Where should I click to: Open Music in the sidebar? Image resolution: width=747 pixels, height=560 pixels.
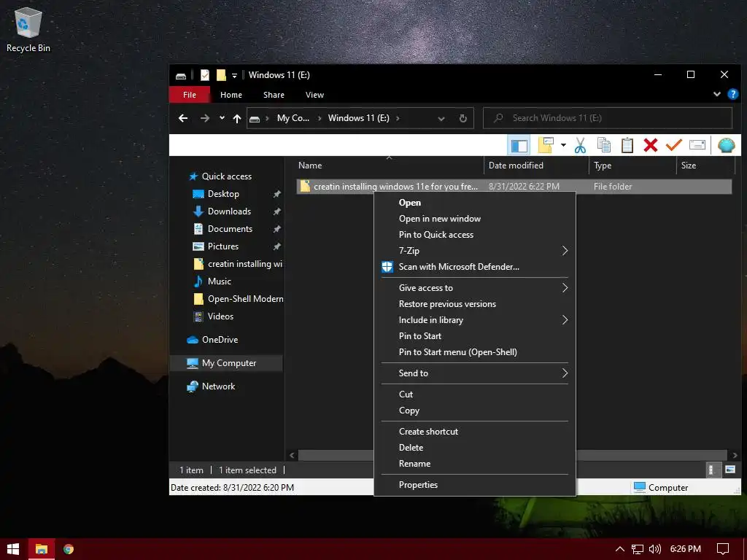click(x=219, y=281)
